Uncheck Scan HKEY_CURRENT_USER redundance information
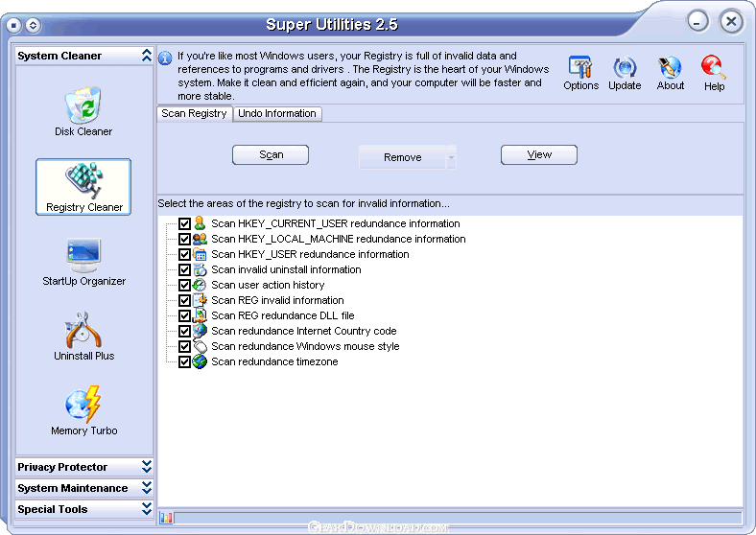 pos(184,223)
